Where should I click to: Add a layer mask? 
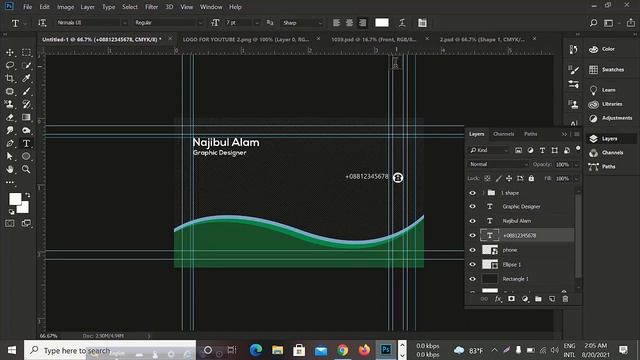(x=511, y=299)
